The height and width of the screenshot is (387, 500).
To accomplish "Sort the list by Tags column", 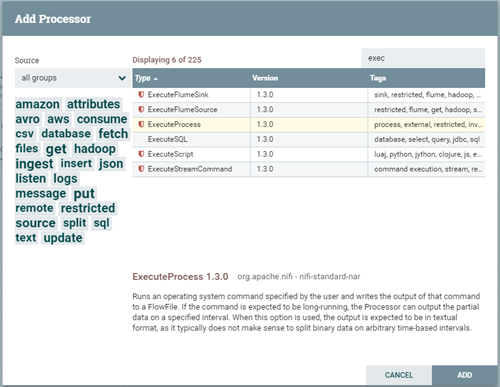I will pyautogui.click(x=378, y=78).
